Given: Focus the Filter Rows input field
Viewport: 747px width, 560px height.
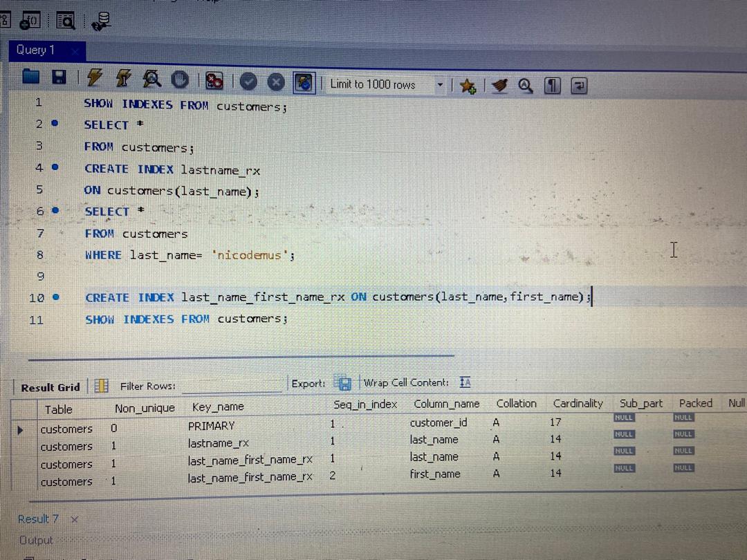Looking at the screenshot, I should point(232,386).
